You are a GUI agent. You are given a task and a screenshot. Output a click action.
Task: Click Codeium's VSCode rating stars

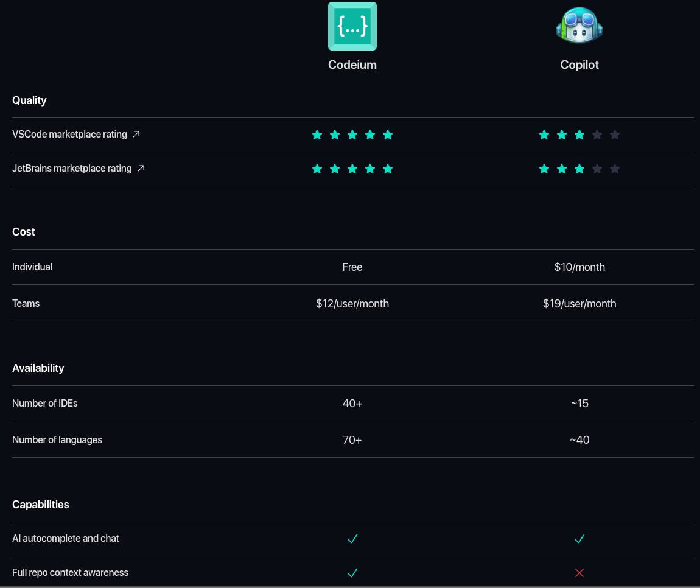[352, 135]
